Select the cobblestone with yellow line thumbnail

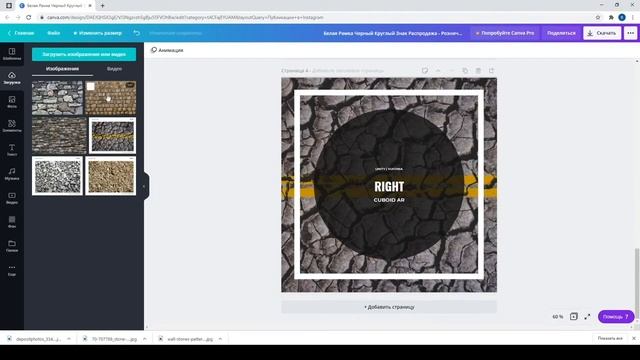tap(113, 136)
